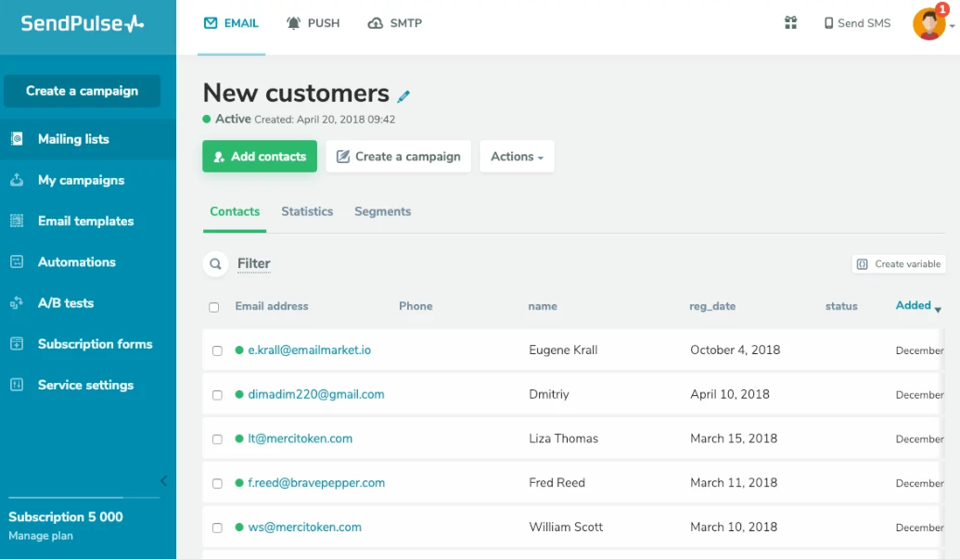This screenshot has height=560, width=960.
Task: Click the Mailing lists sidebar icon
Action: click(x=17, y=139)
